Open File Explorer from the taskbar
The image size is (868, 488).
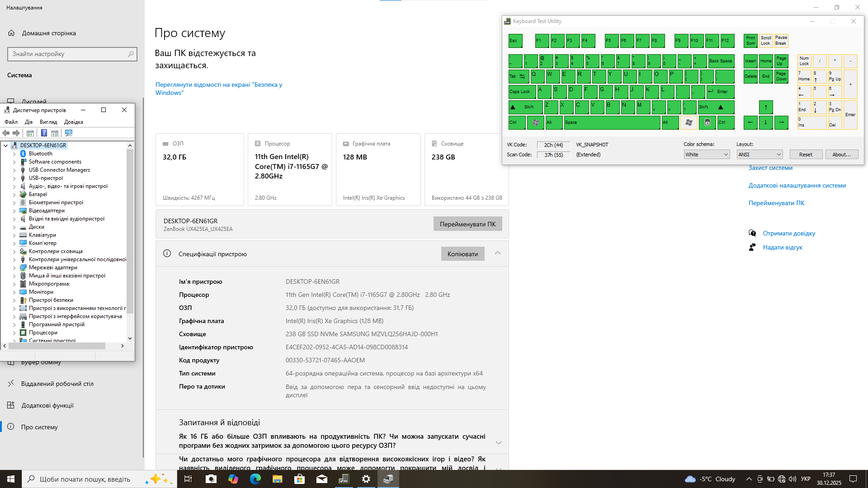278,479
